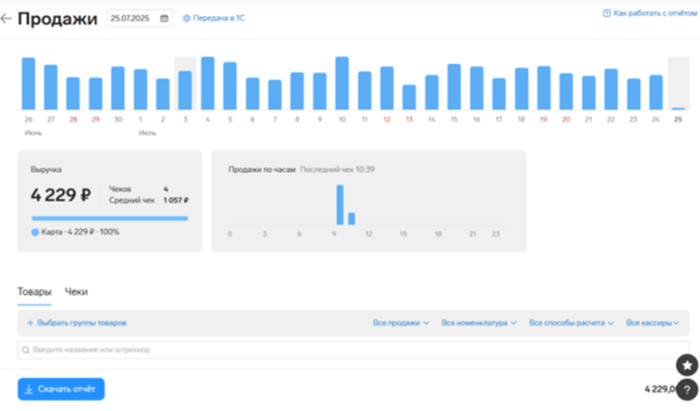Select the chart bar for day 10
This screenshot has width=700, height=411.
tap(342, 83)
